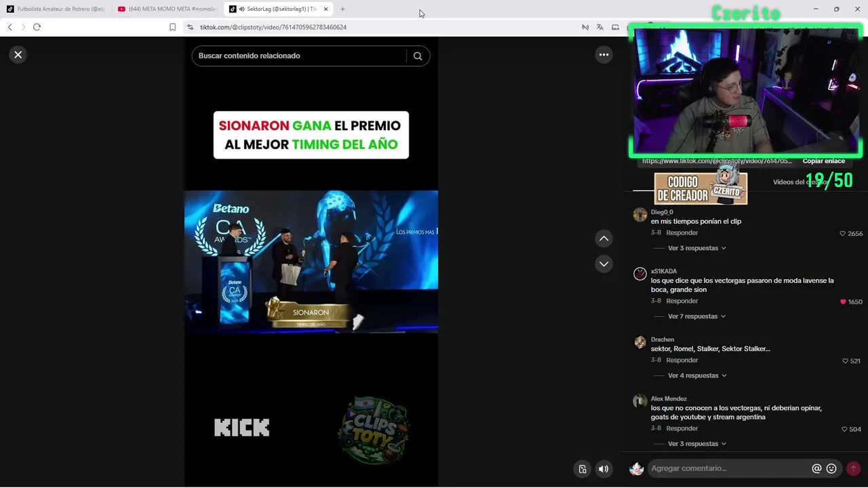This screenshot has width=868, height=488.
Task: Reply to xS1KADA's comment
Action: click(x=682, y=301)
